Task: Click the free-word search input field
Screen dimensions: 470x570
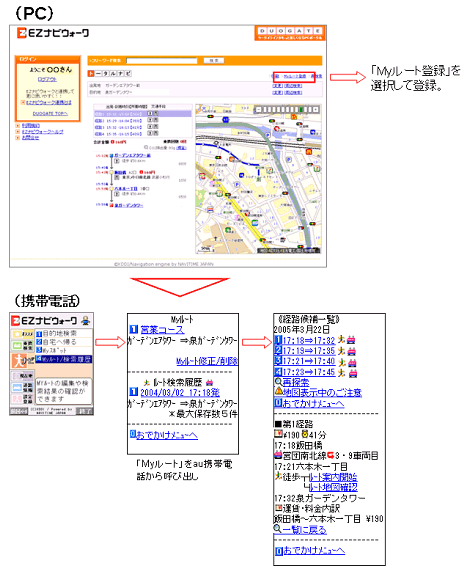Action: coord(161,61)
